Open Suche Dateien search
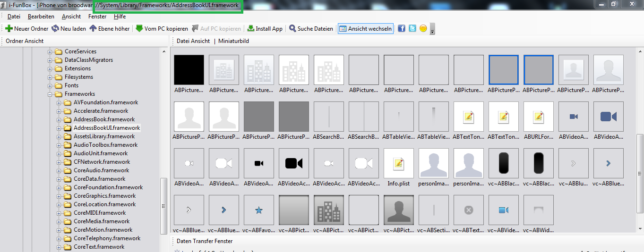The image size is (644, 252). pos(311,28)
